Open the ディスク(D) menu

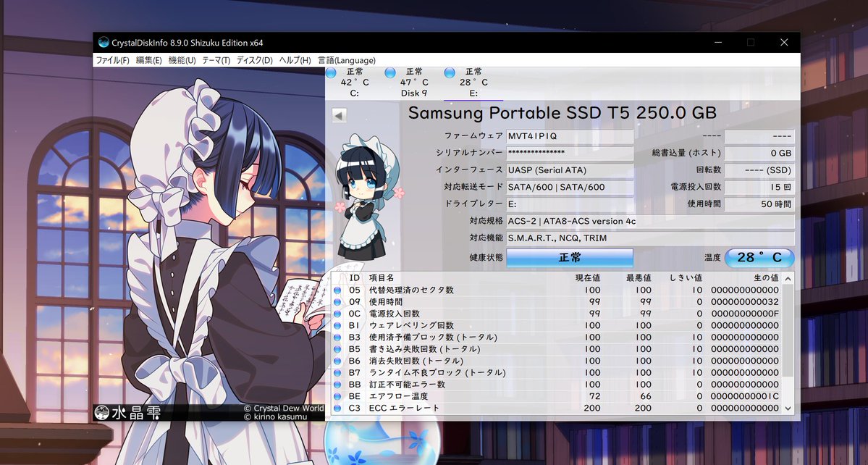[255, 60]
